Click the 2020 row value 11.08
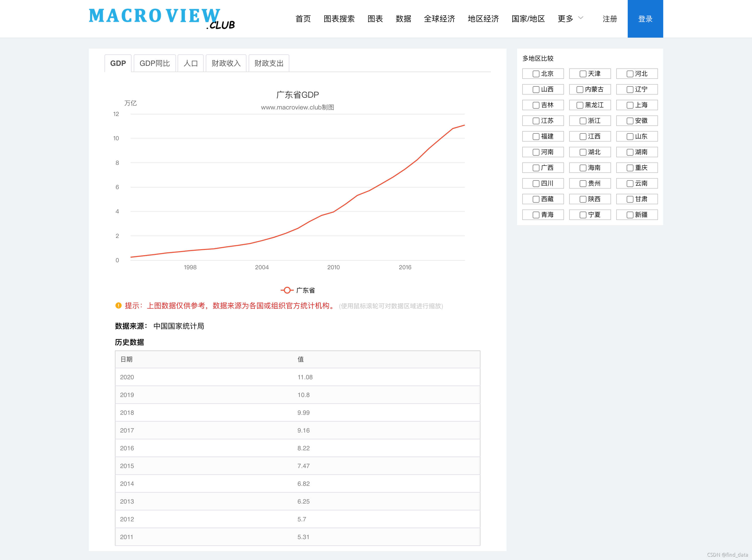Viewport: 752px width, 560px height. [x=305, y=377]
